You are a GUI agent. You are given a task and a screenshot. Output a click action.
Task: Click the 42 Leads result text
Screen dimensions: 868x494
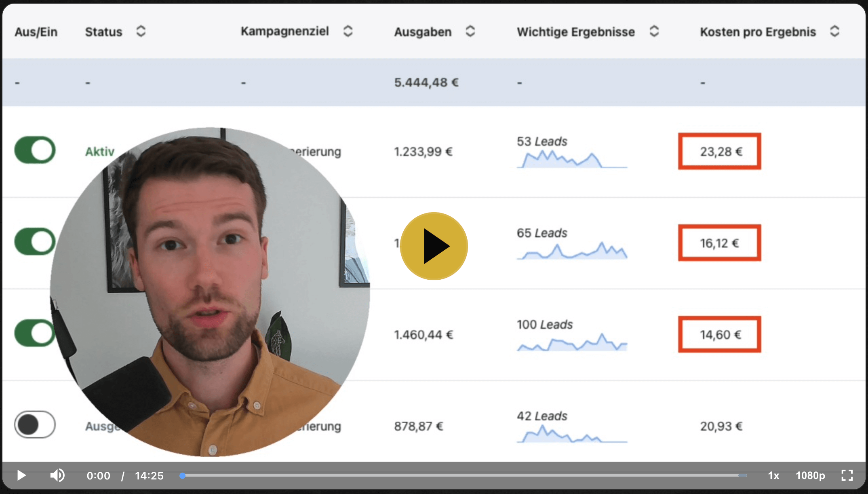[542, 416]
